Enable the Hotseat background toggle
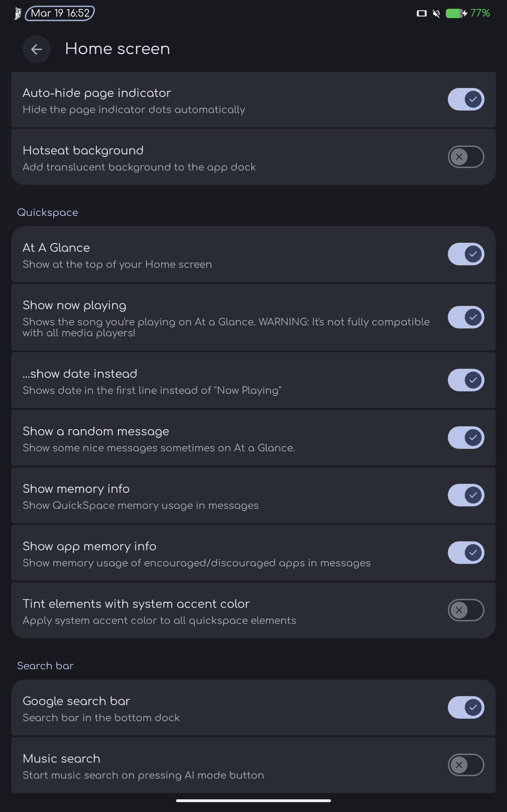 [465, 157]
